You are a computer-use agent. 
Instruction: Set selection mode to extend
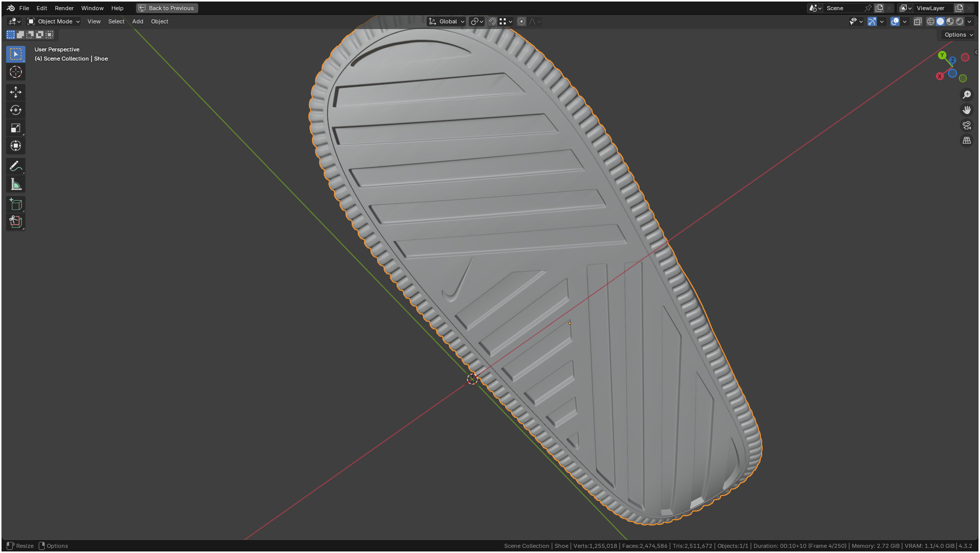click(x=20, y=35)
